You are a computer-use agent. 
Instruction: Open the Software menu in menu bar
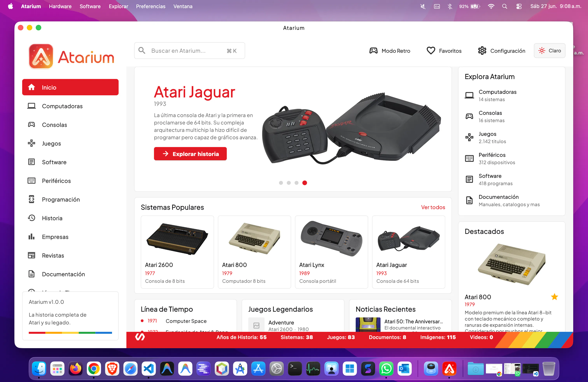tap(90, 6)
